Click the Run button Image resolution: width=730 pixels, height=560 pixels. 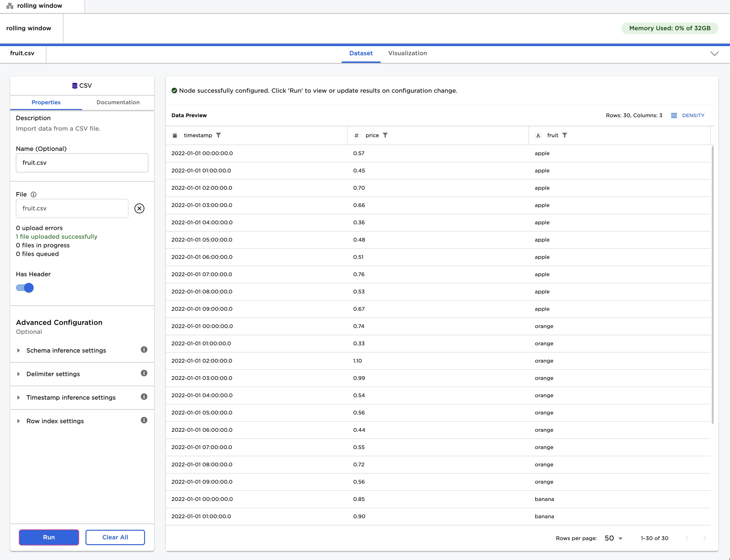pos(49,537)
